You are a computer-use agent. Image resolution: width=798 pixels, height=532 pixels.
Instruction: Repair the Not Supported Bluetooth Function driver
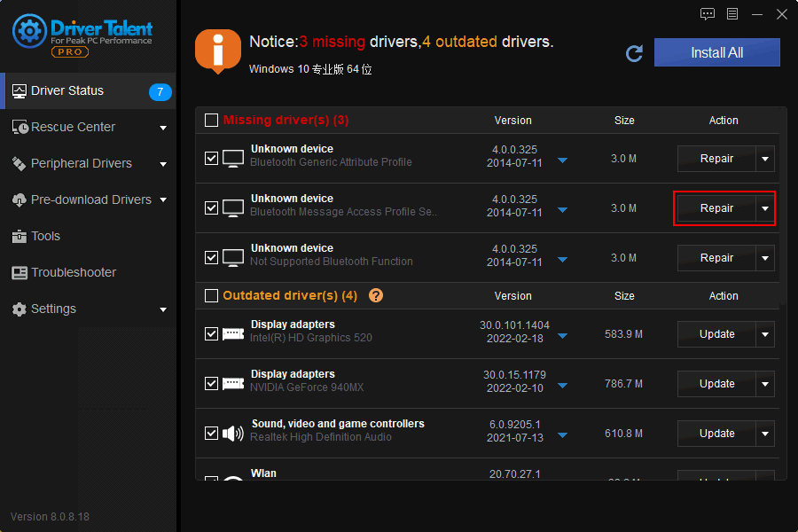[x=716, y=258]
